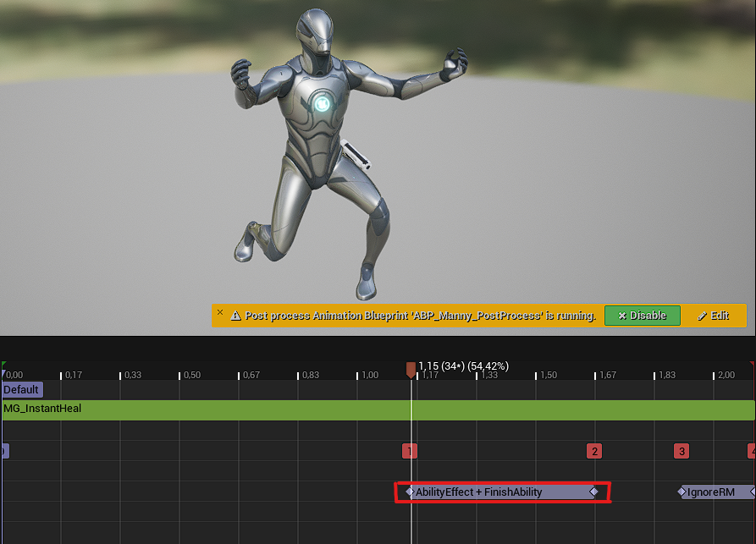Select the purple marker 0 at the timeline start

pos(3,451)
